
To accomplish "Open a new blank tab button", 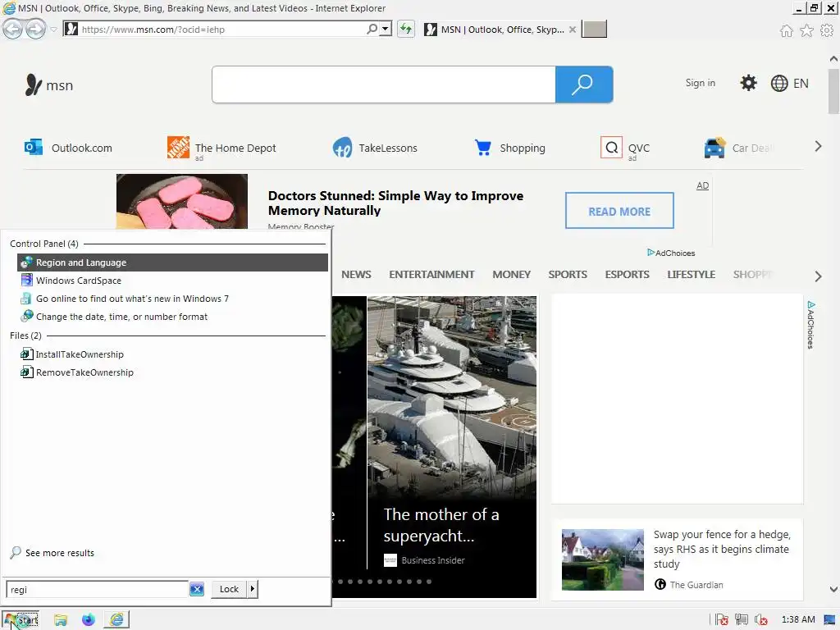I will (x=594, y=29).
